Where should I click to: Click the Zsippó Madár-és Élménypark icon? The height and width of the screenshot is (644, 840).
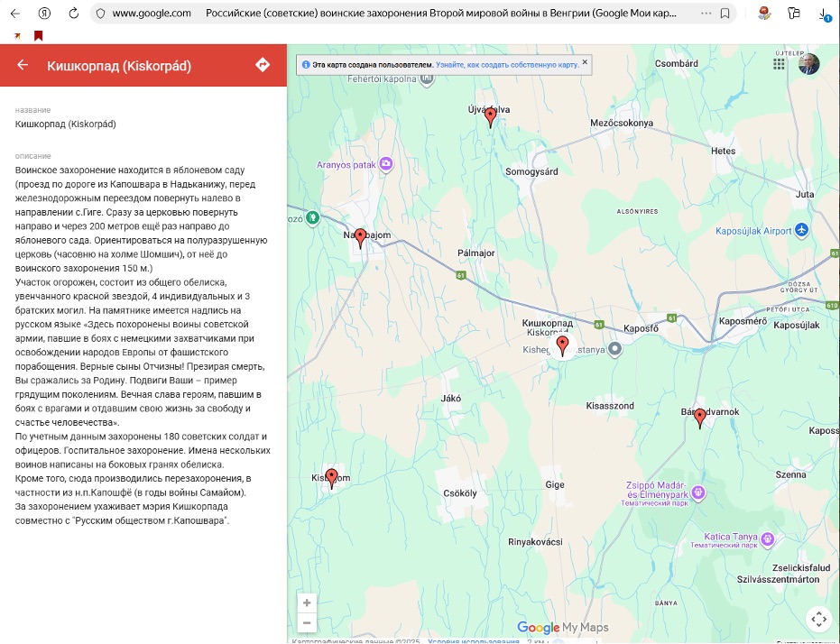coord(697,492)
